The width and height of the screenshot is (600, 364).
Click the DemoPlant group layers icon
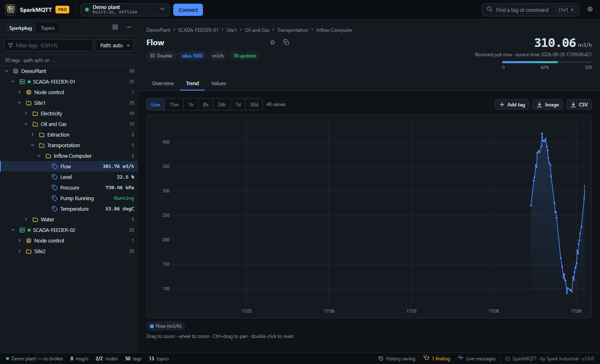click(x=15, y=71)
